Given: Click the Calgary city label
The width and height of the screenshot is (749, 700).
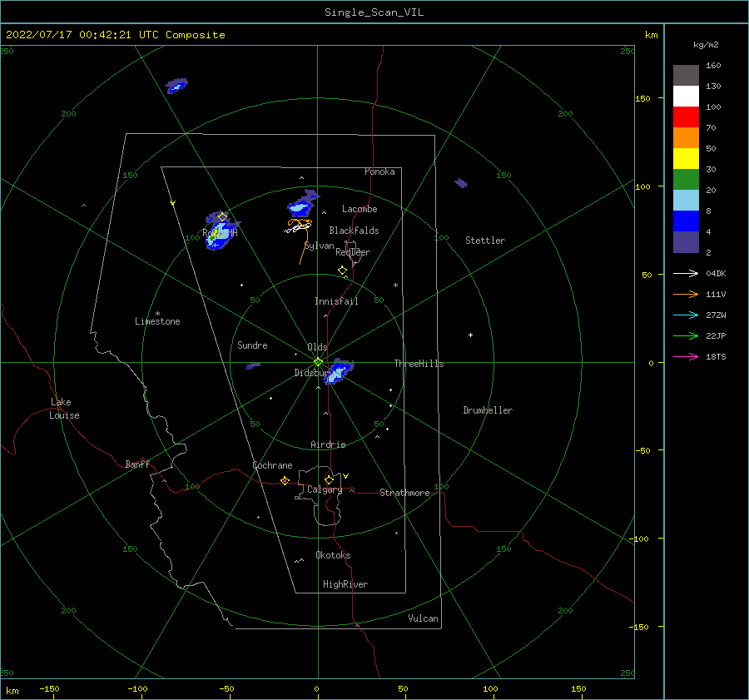Looking at the screenshot, I should click(325, 489).
